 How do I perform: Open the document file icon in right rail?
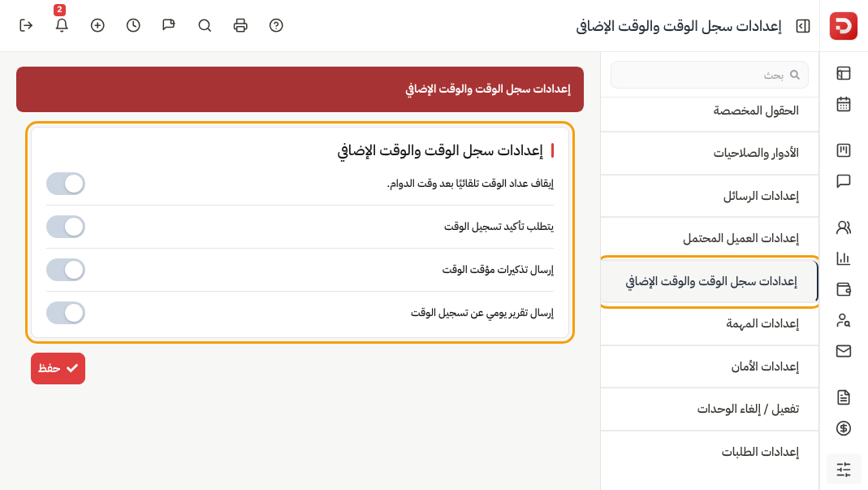(843, 397)
